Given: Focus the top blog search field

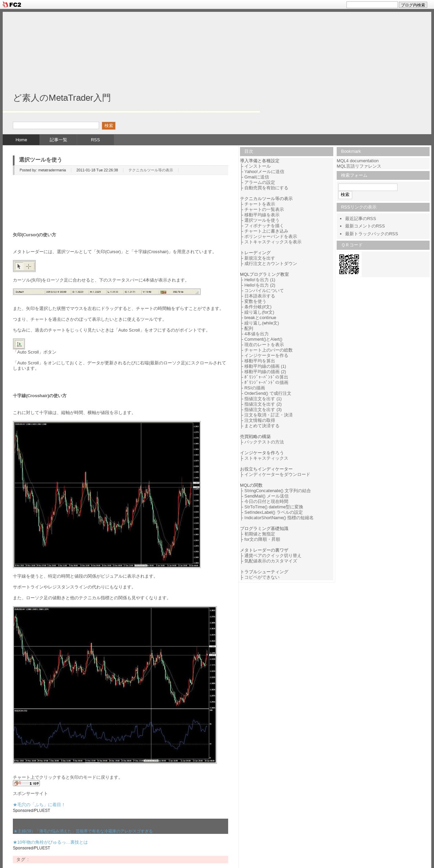Looking at the screenshot, I should (x=372, y=5).
